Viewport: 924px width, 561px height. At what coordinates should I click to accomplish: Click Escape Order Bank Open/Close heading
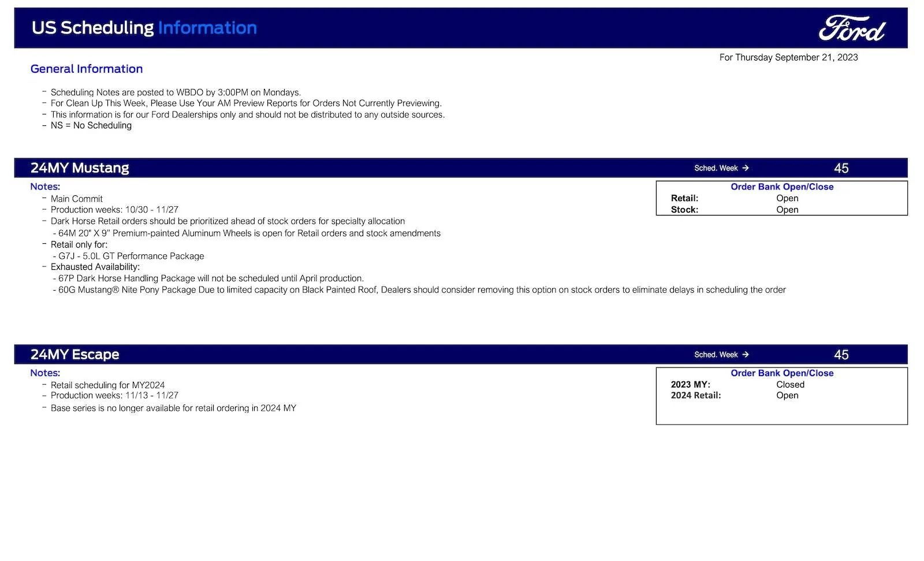point(782,373)
